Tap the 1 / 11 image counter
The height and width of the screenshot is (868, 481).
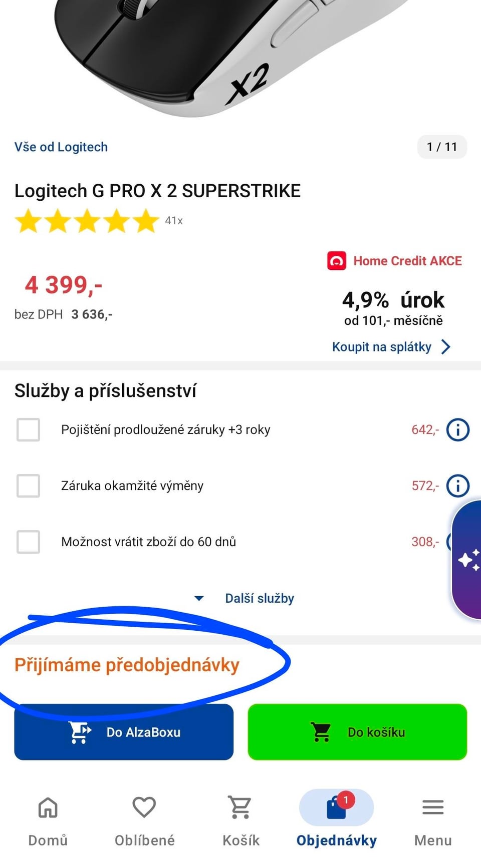(441, 147)
